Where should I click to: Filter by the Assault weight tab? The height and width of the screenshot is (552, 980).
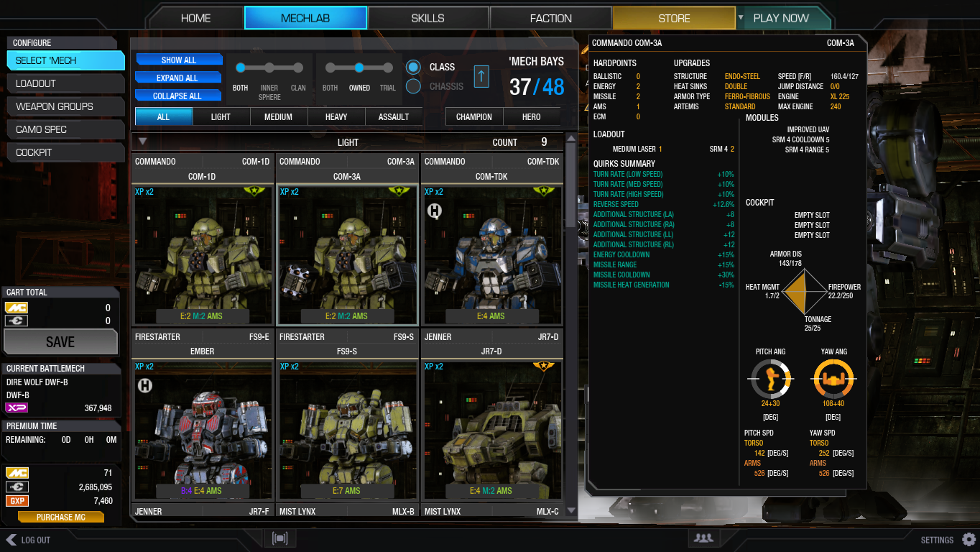394,116
